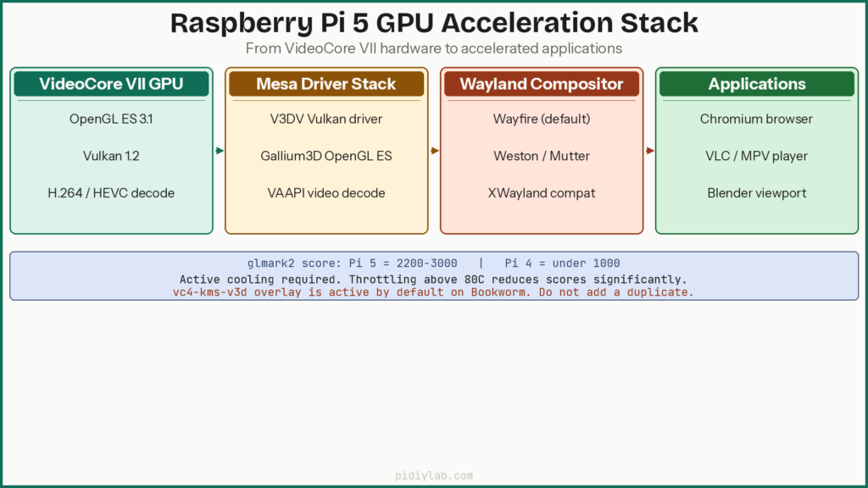The height and width of the screenshot is (488, 868).
Task: Expand the Mesa Driver Stack header
Action: pos(326,84)
